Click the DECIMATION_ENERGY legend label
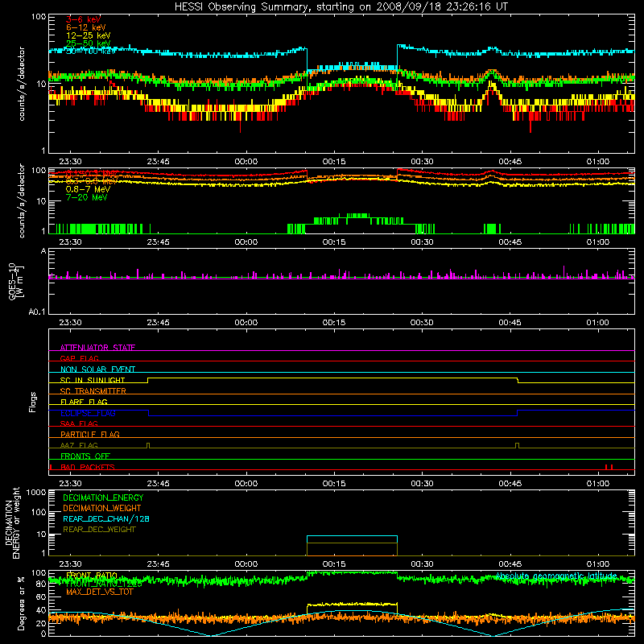The width and height of the screenshot is (644, 644). [x=103, y=497]
